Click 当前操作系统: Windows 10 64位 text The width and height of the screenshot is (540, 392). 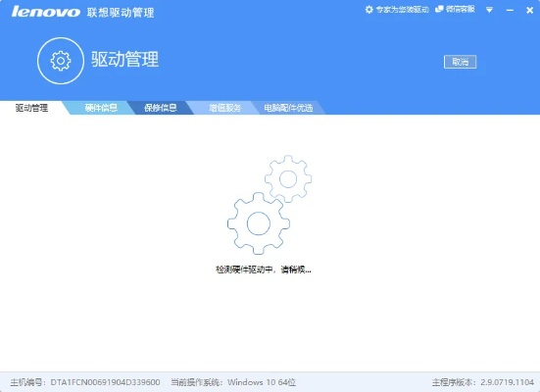pos(233,382)
